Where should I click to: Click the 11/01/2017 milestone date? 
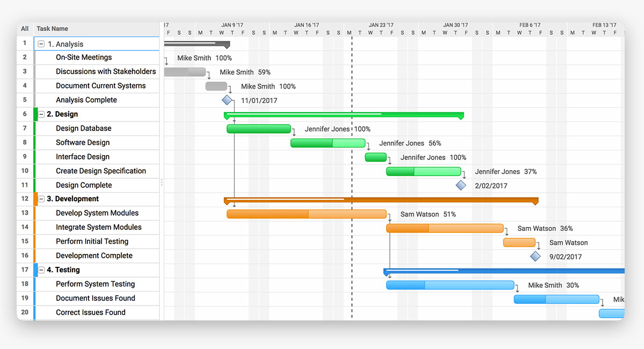pos(259,100)
